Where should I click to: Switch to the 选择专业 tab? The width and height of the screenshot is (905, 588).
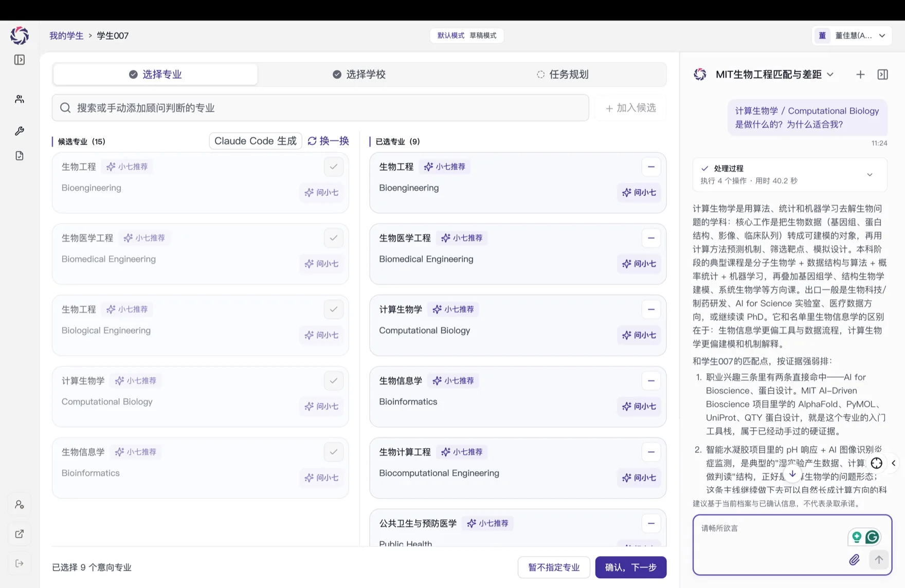pos(155,75)
